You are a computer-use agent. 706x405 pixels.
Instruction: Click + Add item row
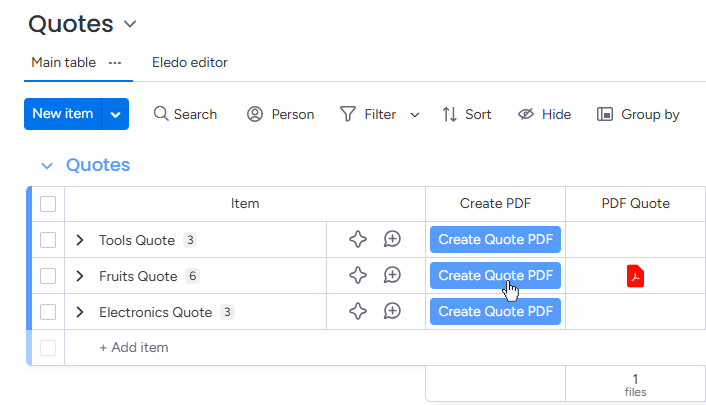[134, 347]
